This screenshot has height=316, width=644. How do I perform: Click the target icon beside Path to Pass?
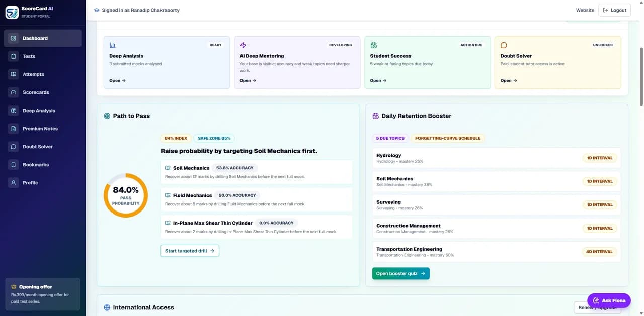point(107,116)
